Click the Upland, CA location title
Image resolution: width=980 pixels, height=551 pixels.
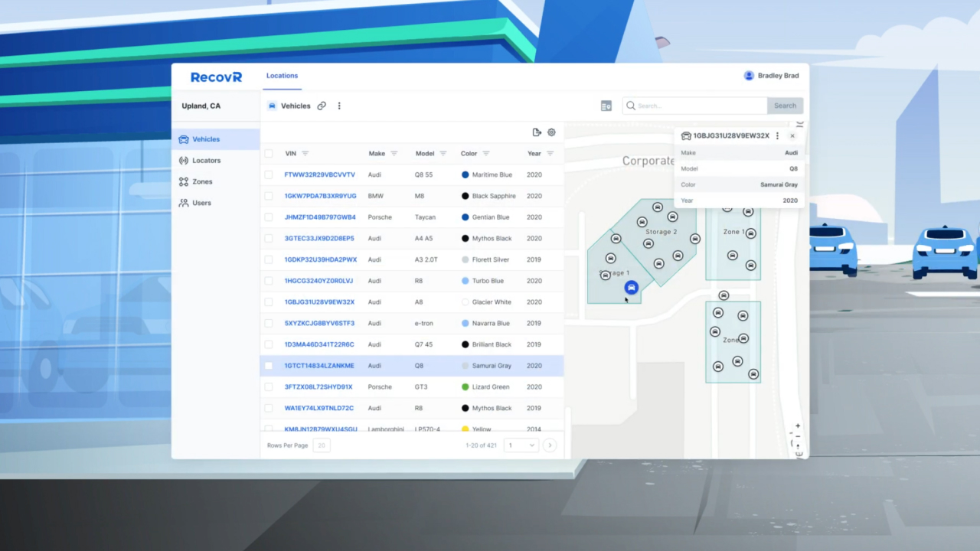pos(201,106)
